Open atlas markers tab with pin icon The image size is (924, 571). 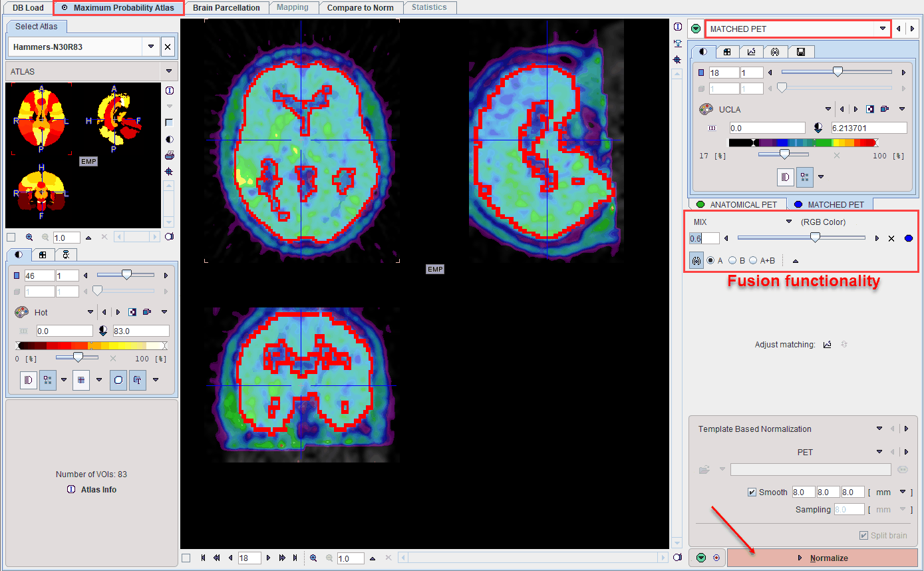[x=66, y=254]
